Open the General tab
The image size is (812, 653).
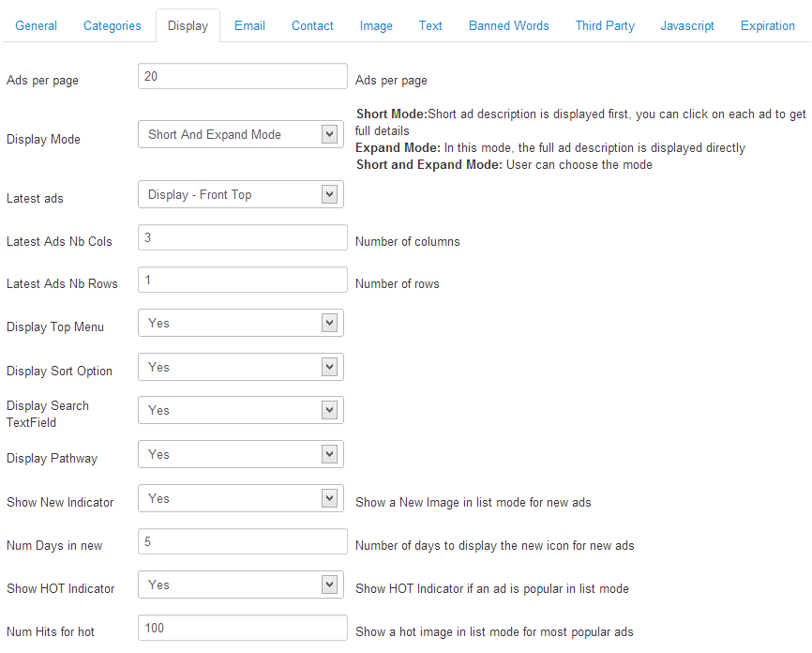36,26
